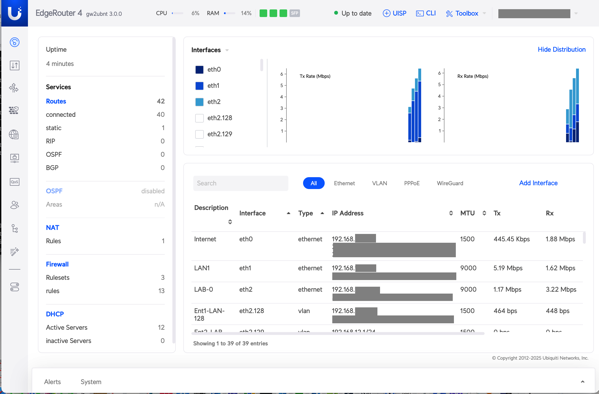Image resolution: width=599 pixels, height=394 pixels.
Task: Open the QoS sidebar icon
Action: point(15,182)
